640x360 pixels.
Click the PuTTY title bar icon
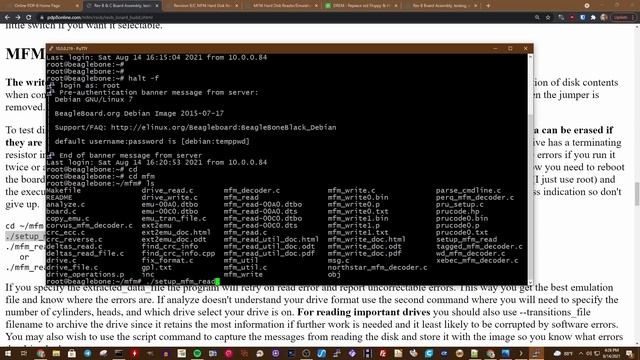[x=51, y=49]
